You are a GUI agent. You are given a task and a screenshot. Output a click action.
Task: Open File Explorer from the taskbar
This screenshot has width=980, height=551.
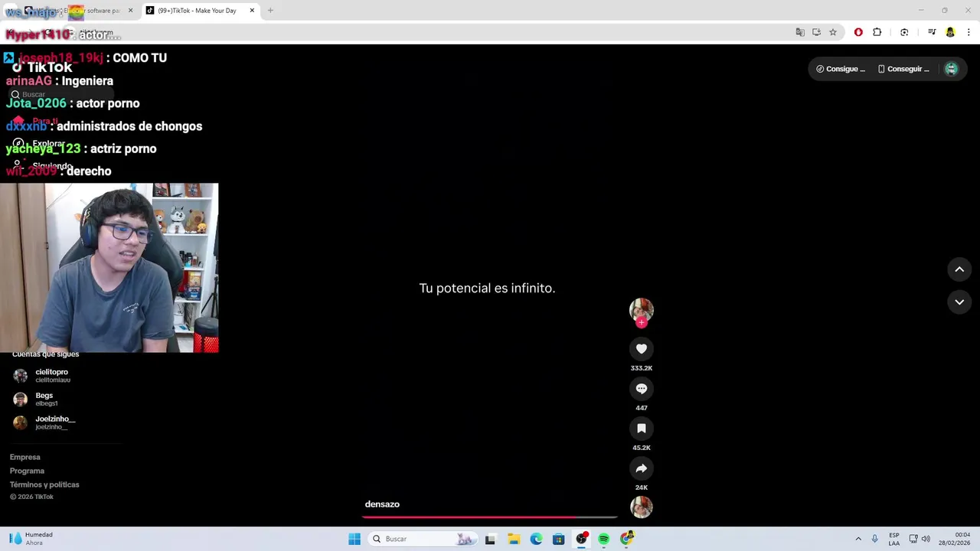[514, 539]
